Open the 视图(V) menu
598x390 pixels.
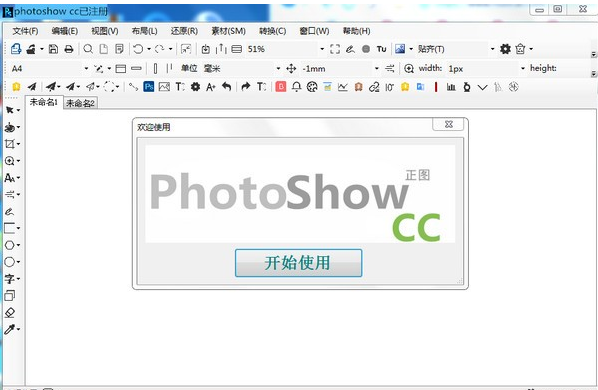(x=105, y=31)
